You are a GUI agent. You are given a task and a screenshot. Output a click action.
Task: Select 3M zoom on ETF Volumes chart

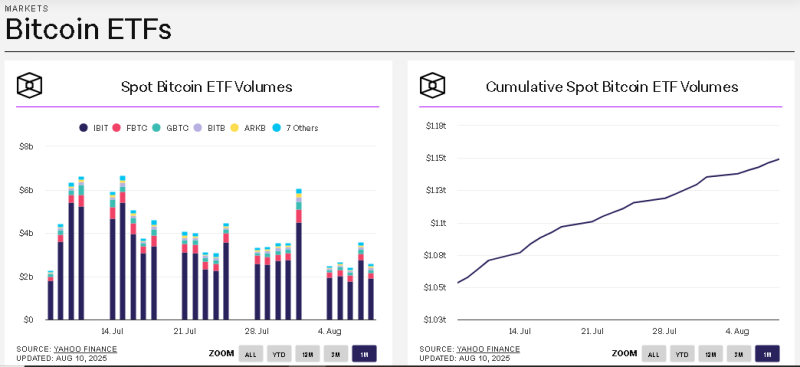tap(336, 354)
